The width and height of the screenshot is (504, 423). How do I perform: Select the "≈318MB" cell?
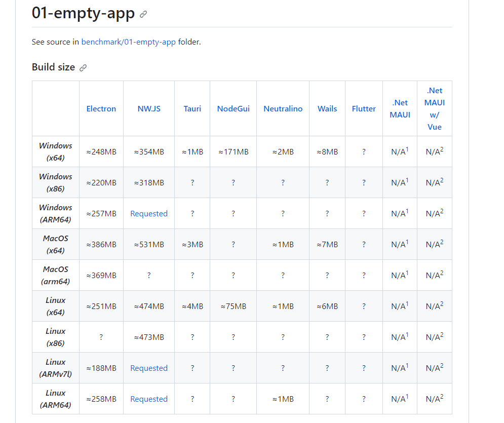(149, 182)
